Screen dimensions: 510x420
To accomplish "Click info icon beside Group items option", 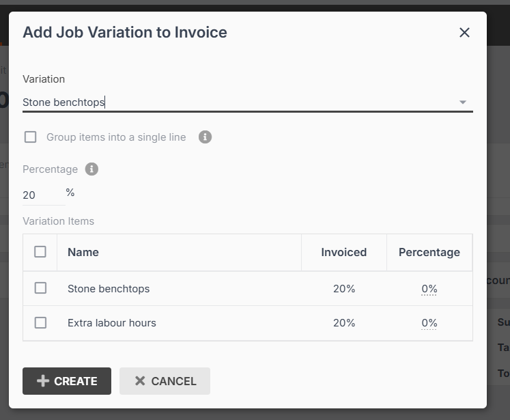I will click(206, 137).
